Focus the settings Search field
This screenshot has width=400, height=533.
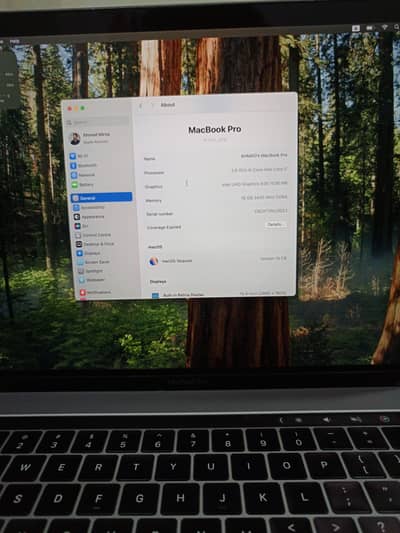click(x=97, y=122)
